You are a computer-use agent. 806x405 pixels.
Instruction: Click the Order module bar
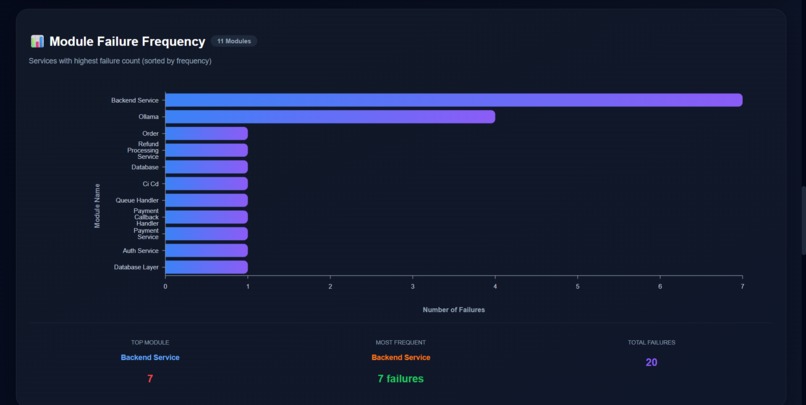[x=207, y=134]
